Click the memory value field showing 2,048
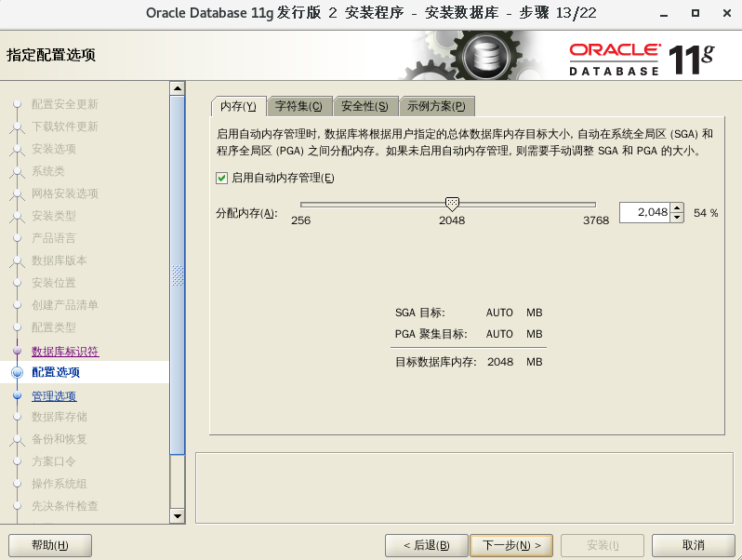Screen dimensions: 742x560 click(x=644, y=212)
